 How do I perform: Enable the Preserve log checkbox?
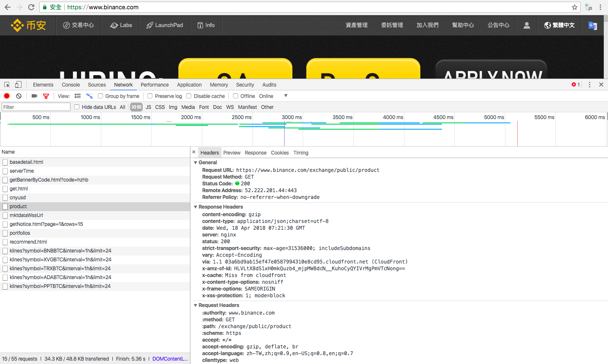(x=150, y=96)
